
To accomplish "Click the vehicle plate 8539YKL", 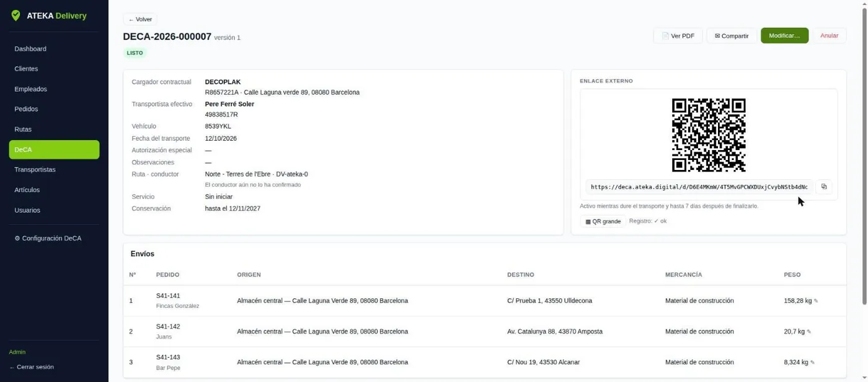I will 218,127.
